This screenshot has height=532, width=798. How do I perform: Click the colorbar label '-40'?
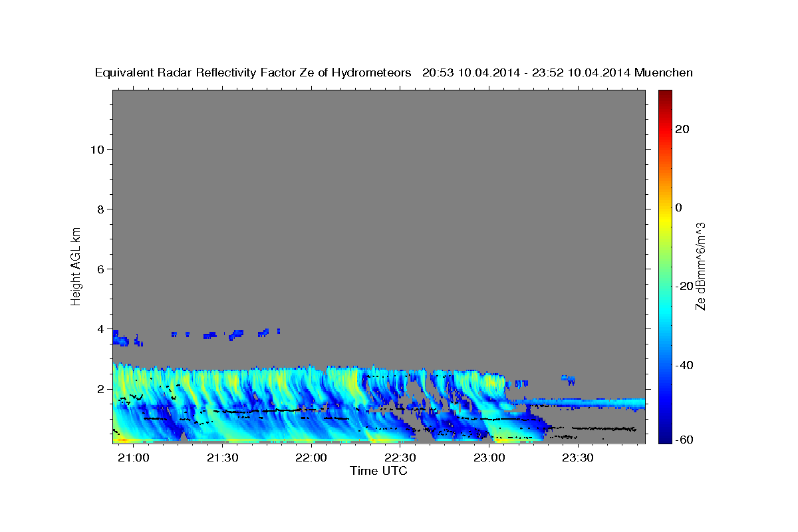click(x=684, y=365)
